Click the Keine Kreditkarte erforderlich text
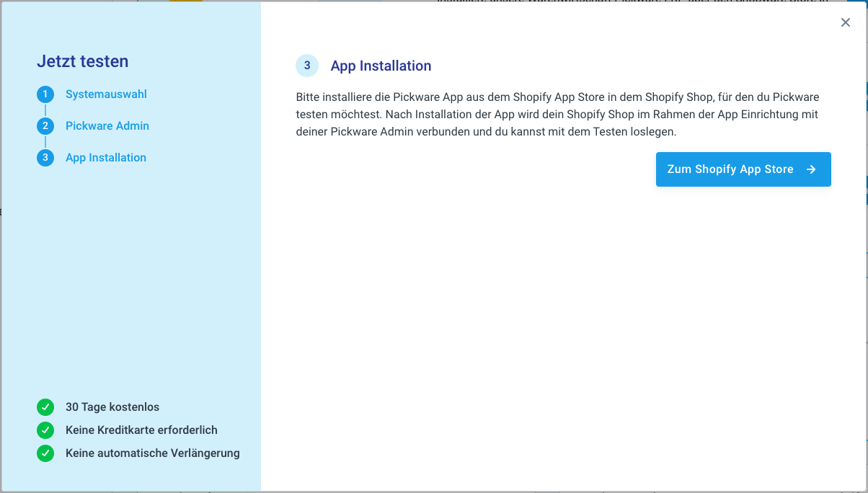Viewport: 868px width, 493px height. [x=141, y=430]
